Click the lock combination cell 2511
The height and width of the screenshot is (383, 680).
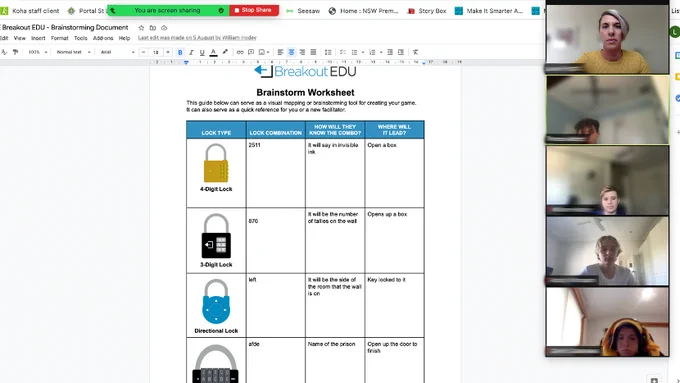click(276, 173)
